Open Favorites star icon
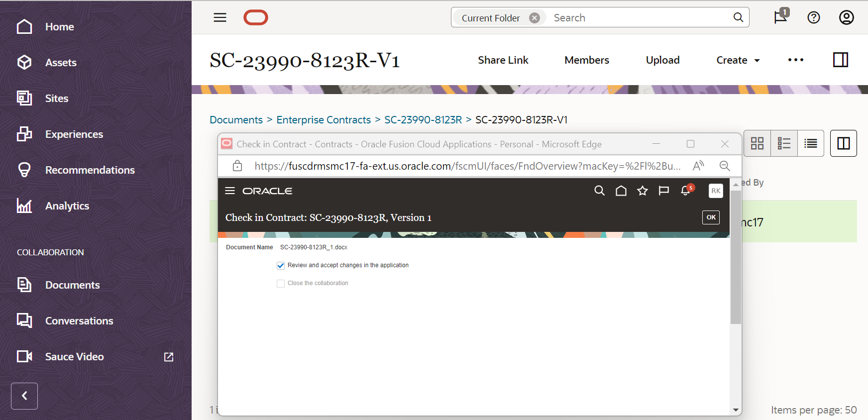Image resolution: width=868 pixels, height=420 pixels. pos(643,191)
